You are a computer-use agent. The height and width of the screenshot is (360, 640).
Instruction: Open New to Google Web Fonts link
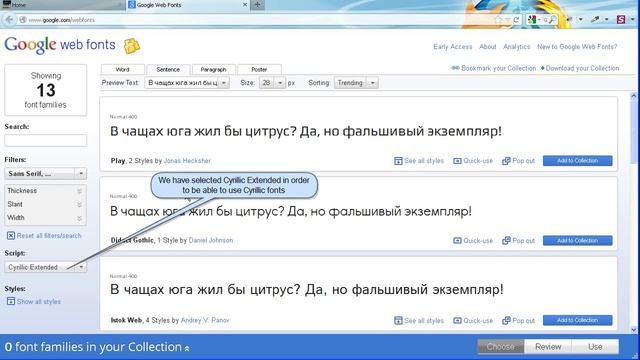(x=577, y=47)
